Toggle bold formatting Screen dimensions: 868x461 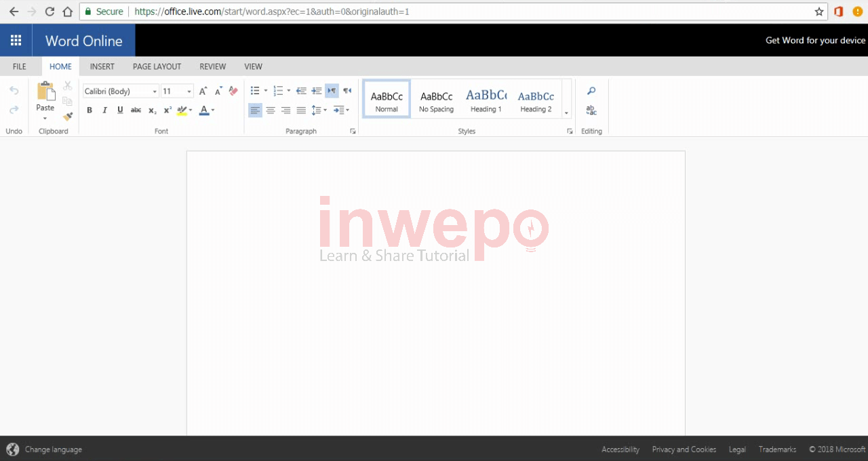(x=90, y=111)
